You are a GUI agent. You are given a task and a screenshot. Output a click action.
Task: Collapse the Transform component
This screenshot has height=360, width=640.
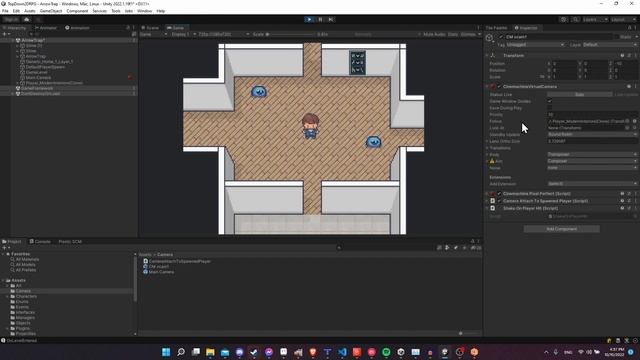[487, 56]
